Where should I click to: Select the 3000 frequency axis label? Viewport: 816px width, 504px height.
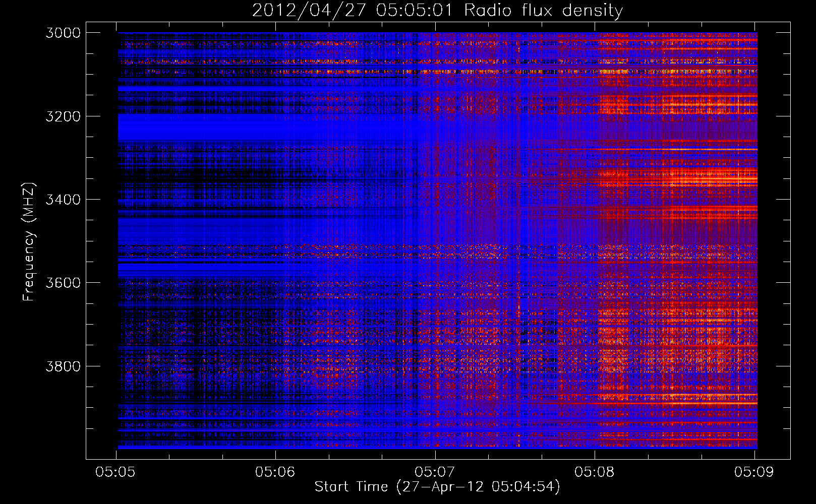[x=63, y=33]
